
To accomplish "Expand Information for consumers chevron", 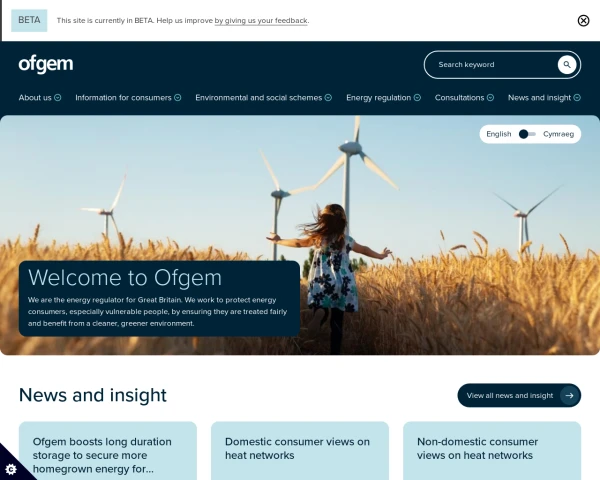I will pyautogui.click(x=178, y=98).
